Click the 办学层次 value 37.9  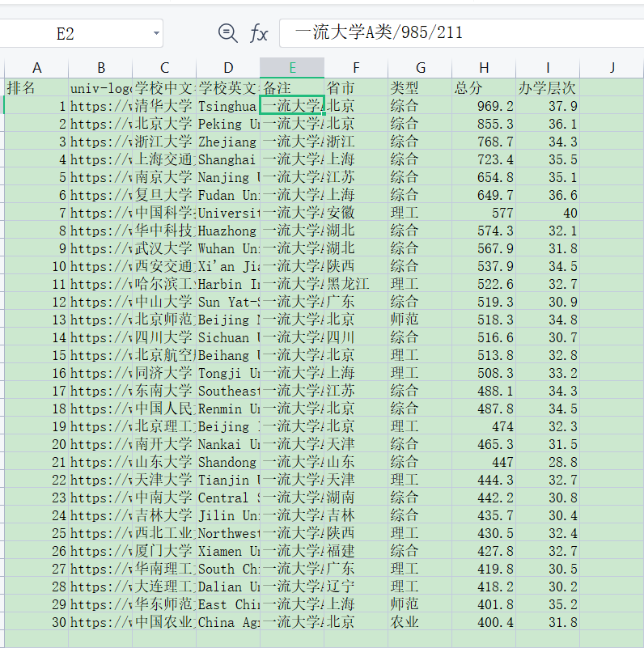(548, 106)
